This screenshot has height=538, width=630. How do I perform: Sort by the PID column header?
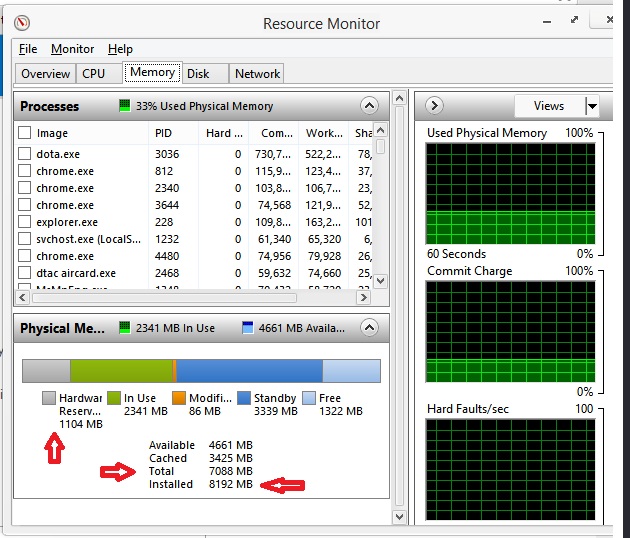coord(164,133)
